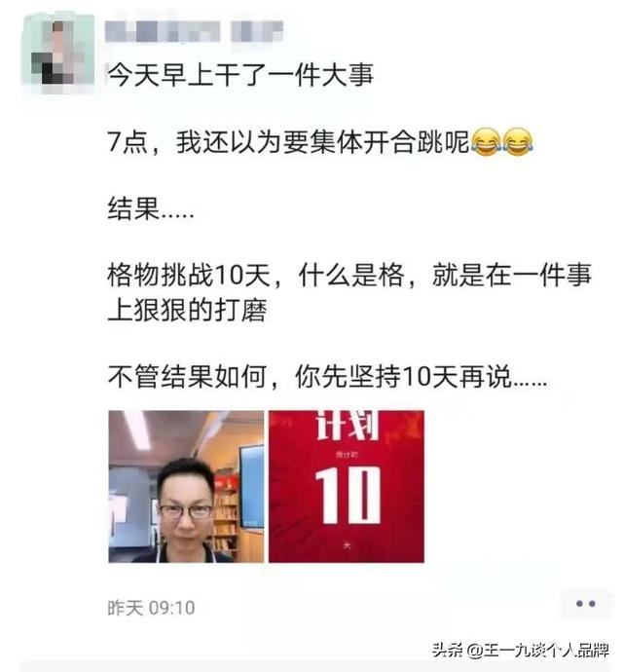Tap the 天 character below the number 10

(x=347, y=546)
